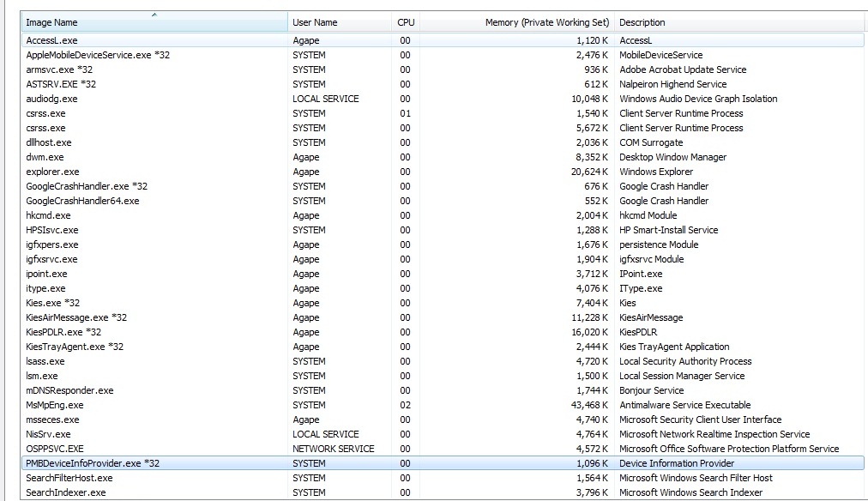Click COM Surrogate description
The image size is (868, 501).
(651, 142)
